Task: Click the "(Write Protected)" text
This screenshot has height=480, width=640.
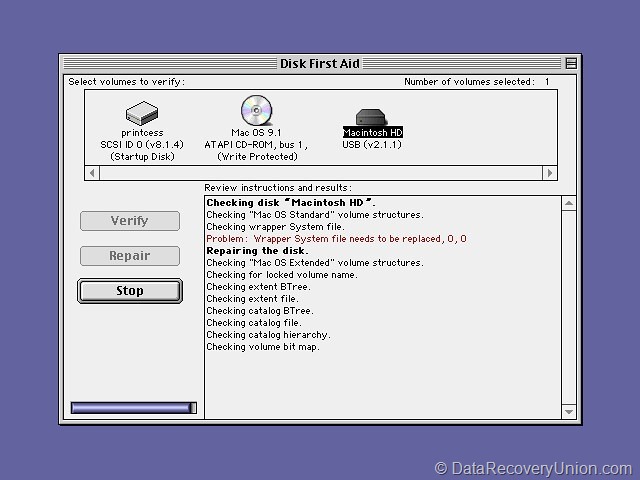Action: point(257,157)
